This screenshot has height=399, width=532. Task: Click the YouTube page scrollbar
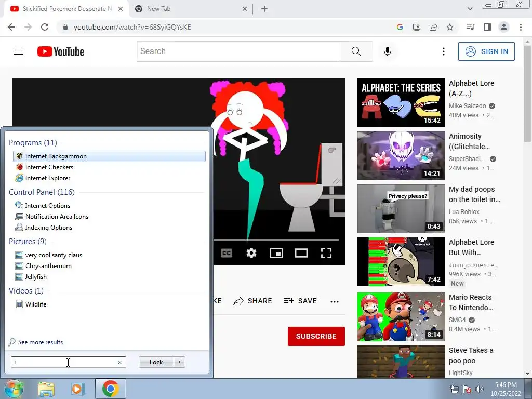coord(527,94)
